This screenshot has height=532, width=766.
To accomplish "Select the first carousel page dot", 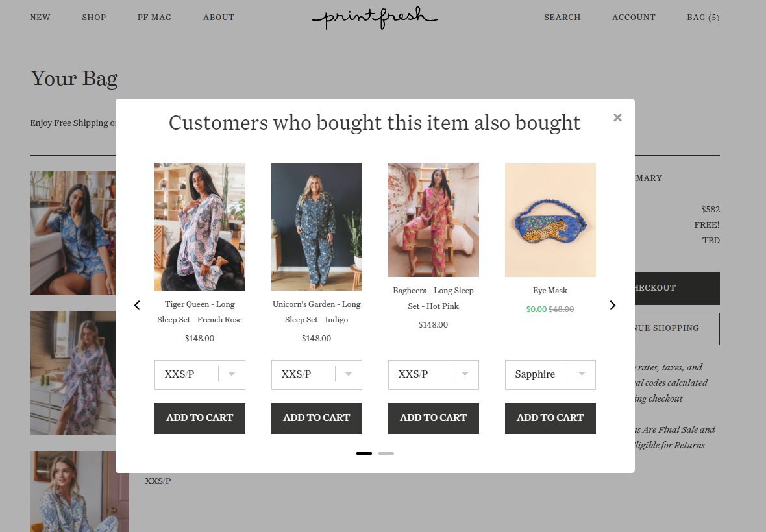I will pyautogui.click(x=364, y=453).
